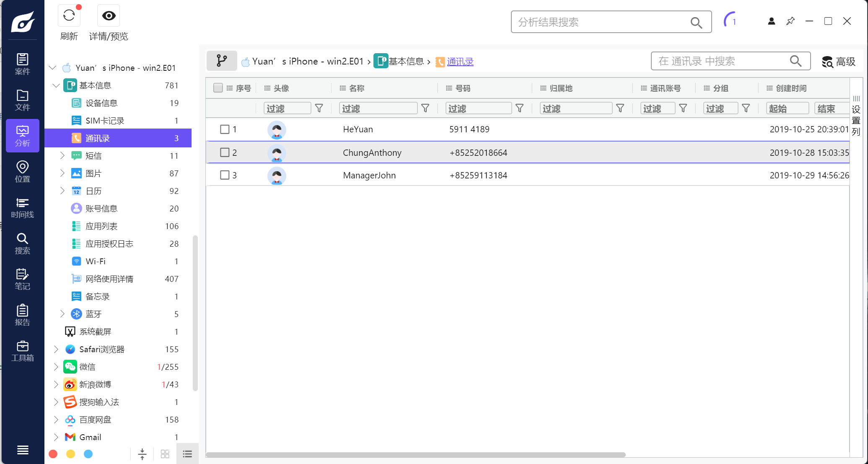
Task: Click the branch tree icon beside breadcrumb
Action: (222, 61)
